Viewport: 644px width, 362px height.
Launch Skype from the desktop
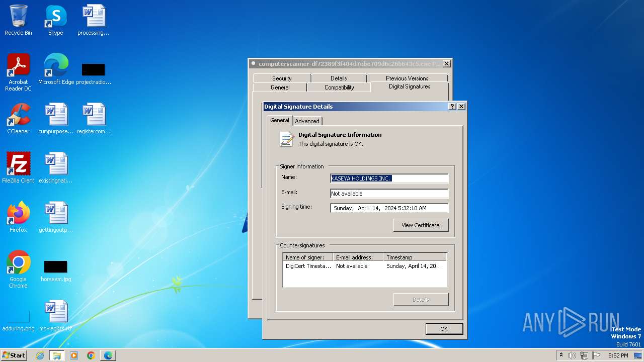pyautogui.click(x=56, y=20)
